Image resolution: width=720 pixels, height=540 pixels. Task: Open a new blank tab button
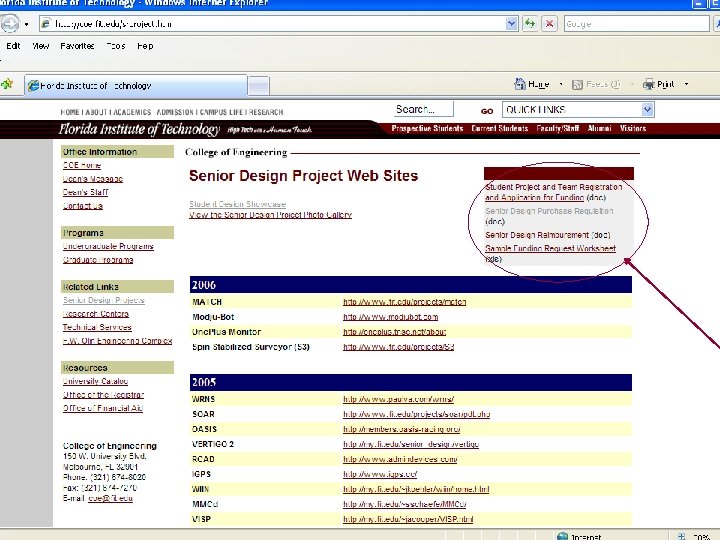pyautogui.click(x=259, y=86)
